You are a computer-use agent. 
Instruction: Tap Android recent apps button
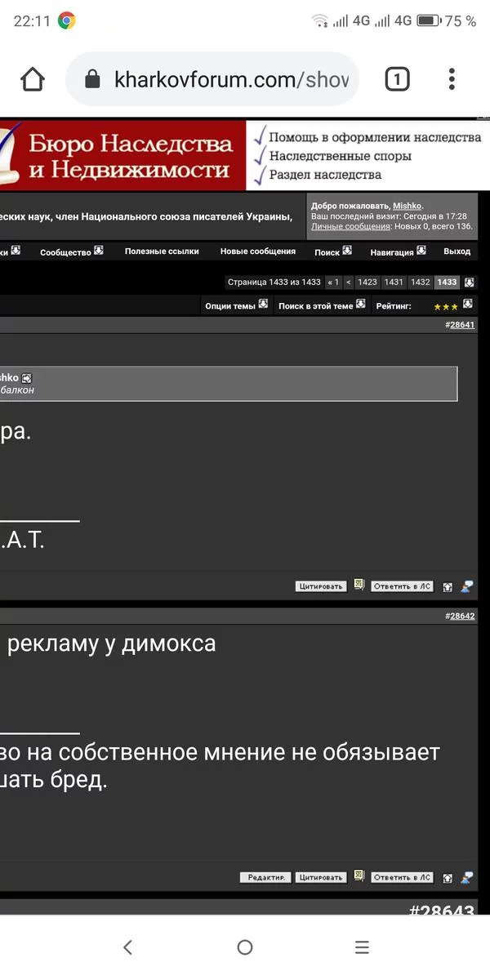point(363,947)
